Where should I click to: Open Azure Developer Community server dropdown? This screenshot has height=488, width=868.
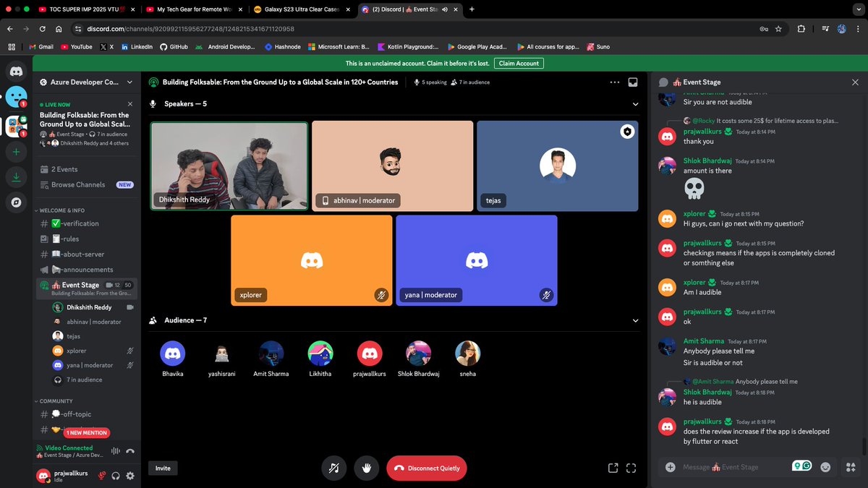[x=87, y=82]
